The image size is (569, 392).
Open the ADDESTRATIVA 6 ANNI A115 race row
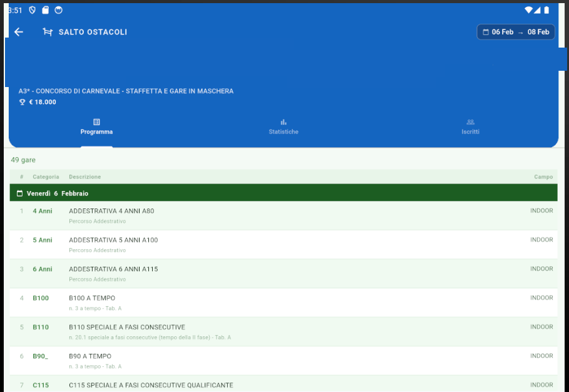tap(284, 274)
